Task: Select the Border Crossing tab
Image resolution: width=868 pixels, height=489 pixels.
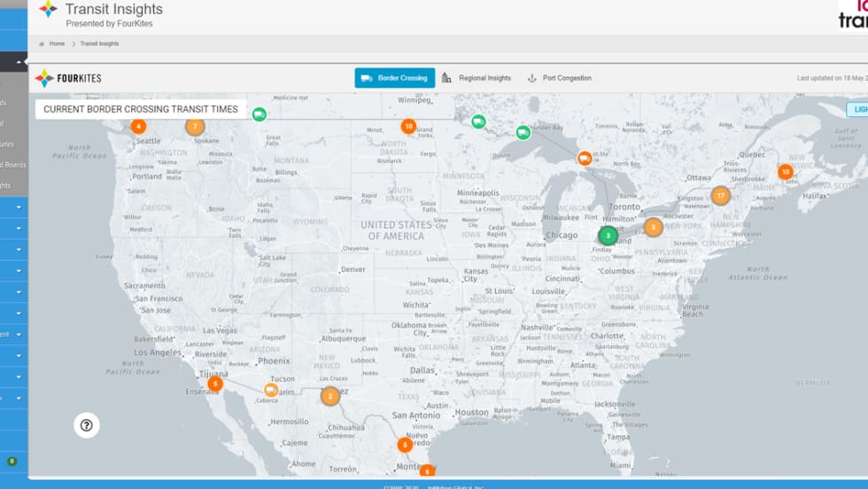Action: tap(395, 78)
